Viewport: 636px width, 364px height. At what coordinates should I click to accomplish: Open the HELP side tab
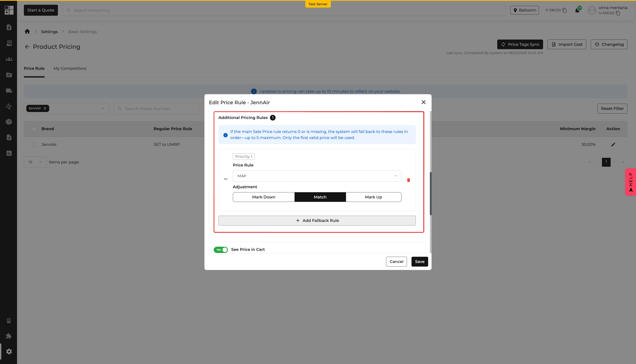pyautogui.click(x=631, y=182)
